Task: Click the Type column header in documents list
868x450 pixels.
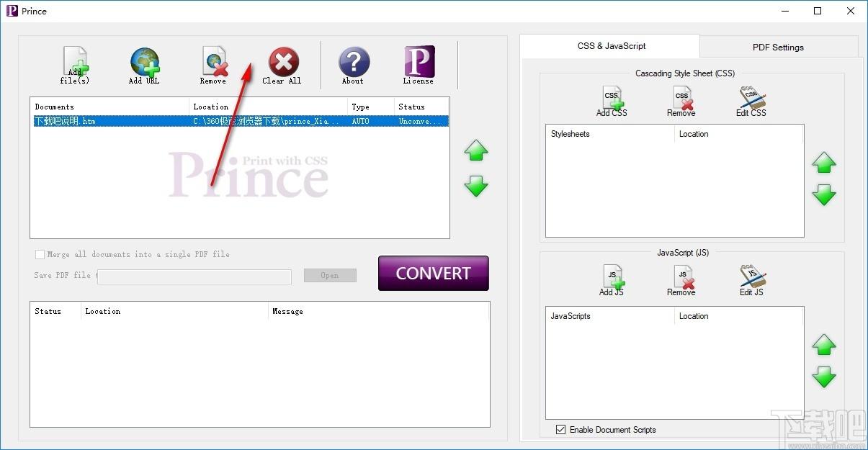Action: (x=371, y=107)
